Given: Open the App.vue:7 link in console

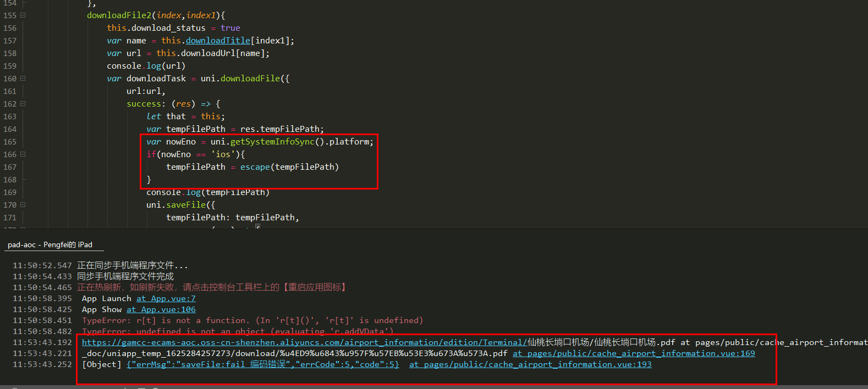Looking at the screenshot, I should (166, 298).
